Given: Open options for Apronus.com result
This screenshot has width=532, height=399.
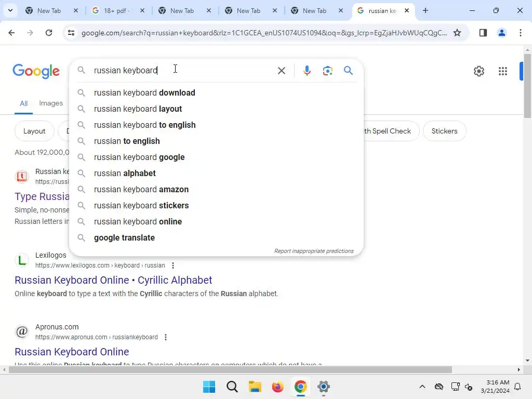Looking at the screenshot, I should click(166, 337).
